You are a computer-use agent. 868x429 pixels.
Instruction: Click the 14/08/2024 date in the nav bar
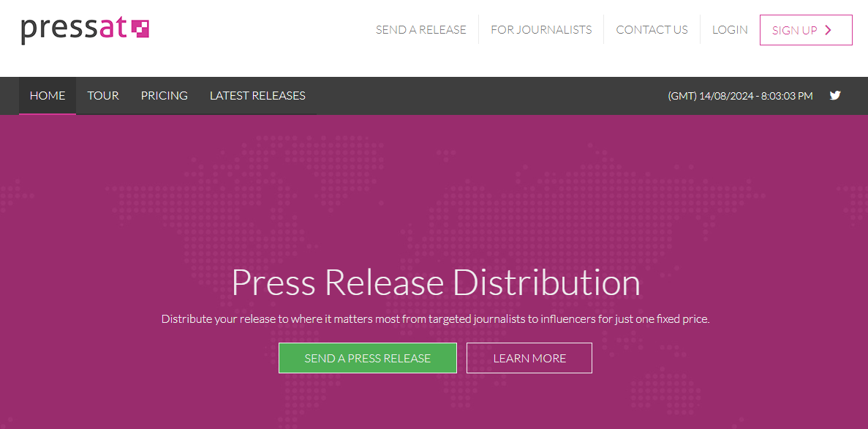(725, 96)
